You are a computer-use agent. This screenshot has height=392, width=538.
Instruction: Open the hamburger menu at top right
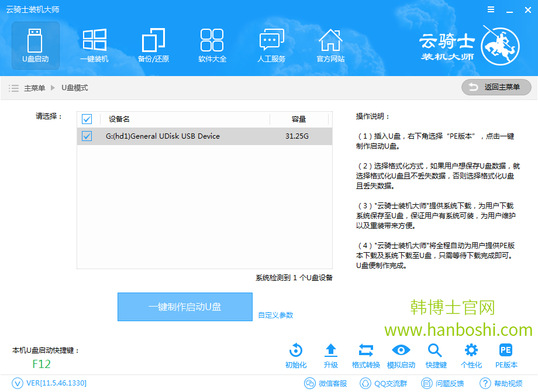click(490, 9)
